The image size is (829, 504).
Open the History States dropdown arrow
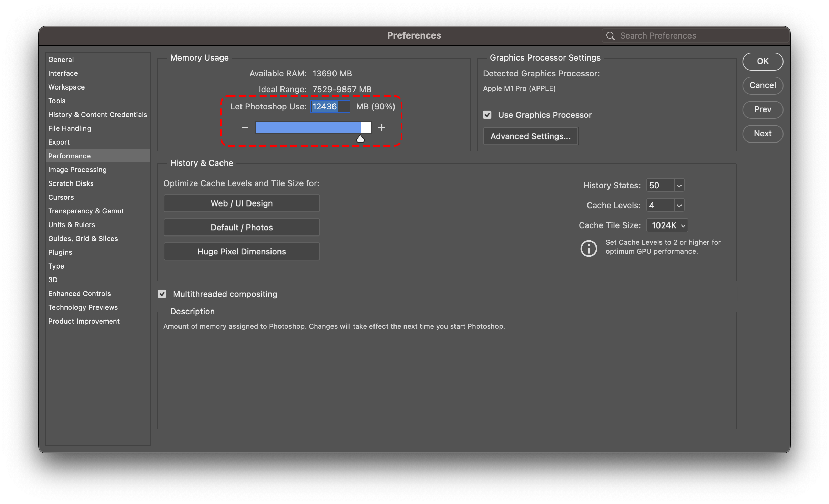pyautogui.click(x=679, y=186)
